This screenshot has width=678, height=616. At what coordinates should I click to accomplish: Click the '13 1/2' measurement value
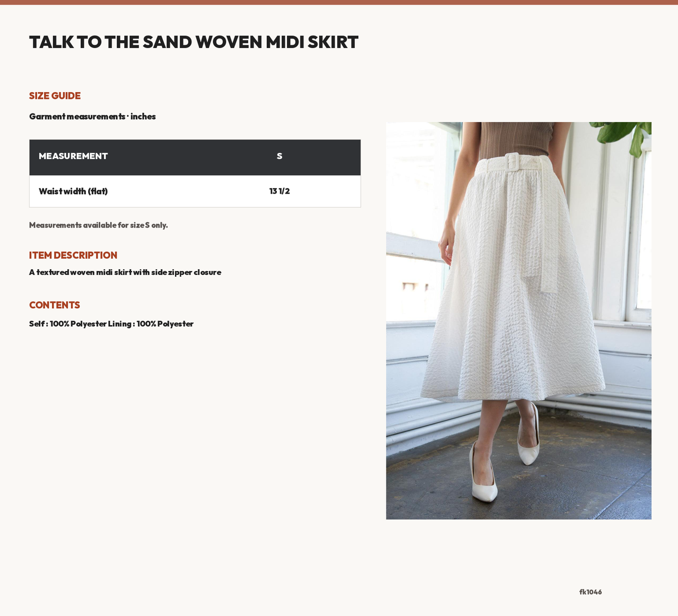pos(280,191)
